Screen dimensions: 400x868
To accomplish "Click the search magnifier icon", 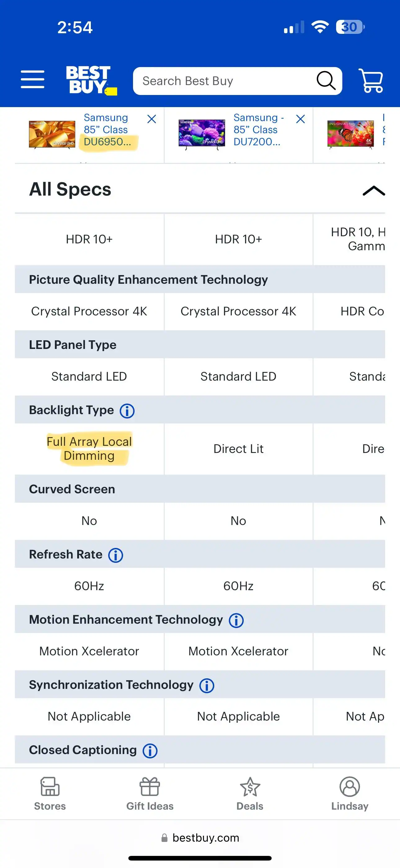I will pyautogui.click(x=326, y=81).
